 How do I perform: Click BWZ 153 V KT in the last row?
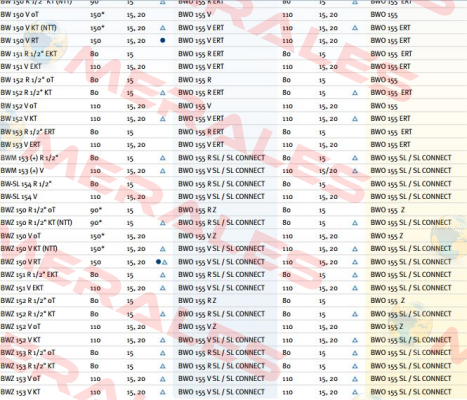tap(21, 392)
